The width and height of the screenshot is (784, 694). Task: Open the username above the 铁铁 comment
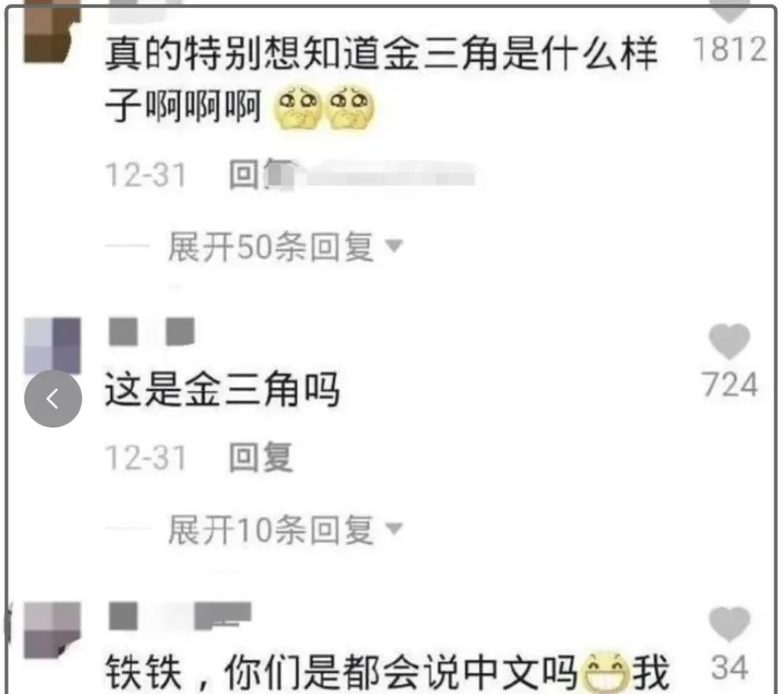(180, 616)
